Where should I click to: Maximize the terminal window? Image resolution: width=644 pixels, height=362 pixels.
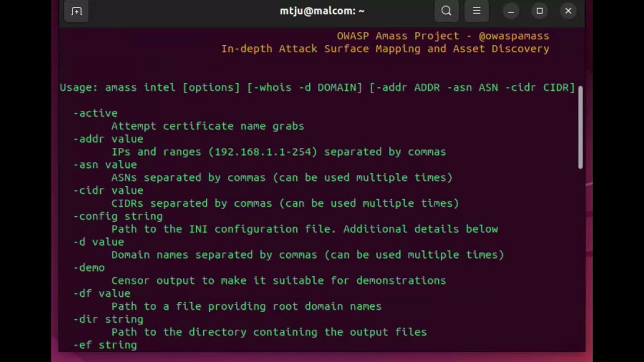[x=539, y=11]
